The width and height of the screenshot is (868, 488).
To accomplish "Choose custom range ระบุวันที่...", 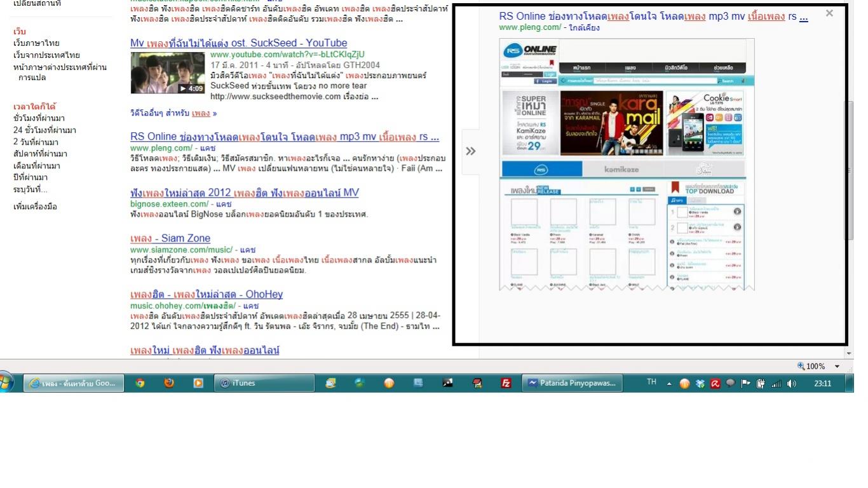I will 31,189.
